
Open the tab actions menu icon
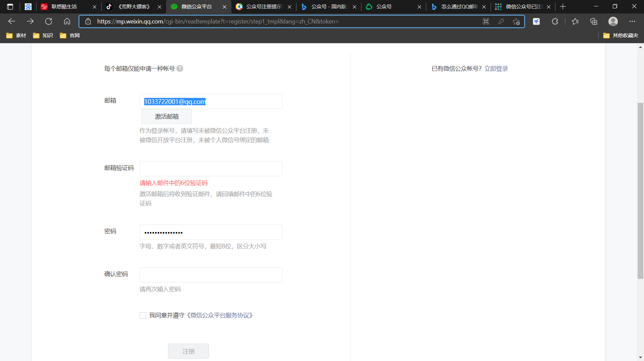coord(10,7)
